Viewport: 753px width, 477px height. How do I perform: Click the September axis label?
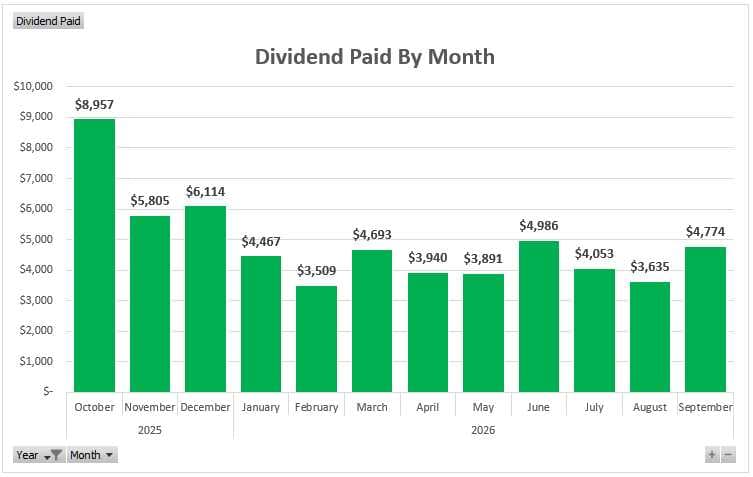coord(705,407)
